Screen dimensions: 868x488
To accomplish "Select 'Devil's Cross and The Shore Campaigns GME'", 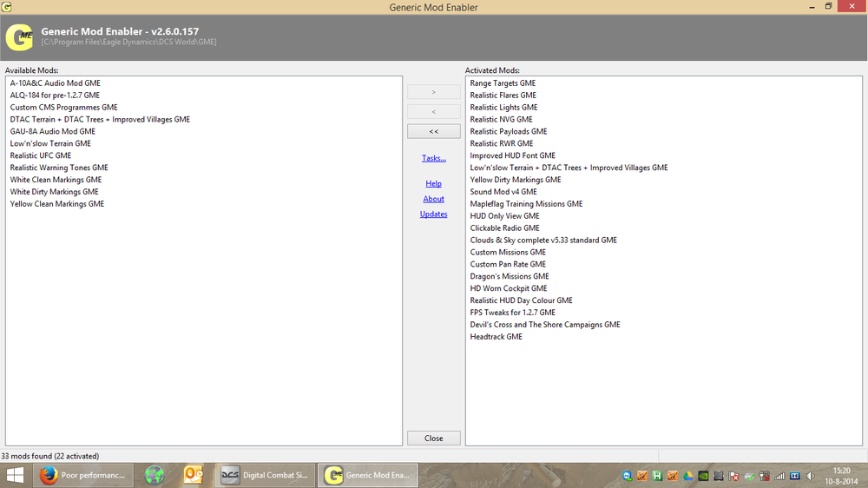I will 545,325.
